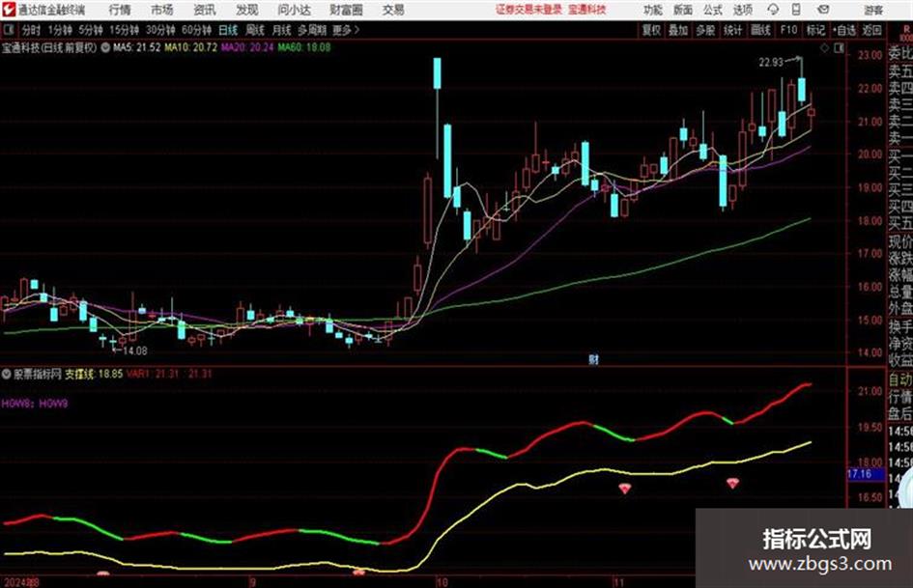
Task: Open the 资讯 menu
Action: pos(205,10)
